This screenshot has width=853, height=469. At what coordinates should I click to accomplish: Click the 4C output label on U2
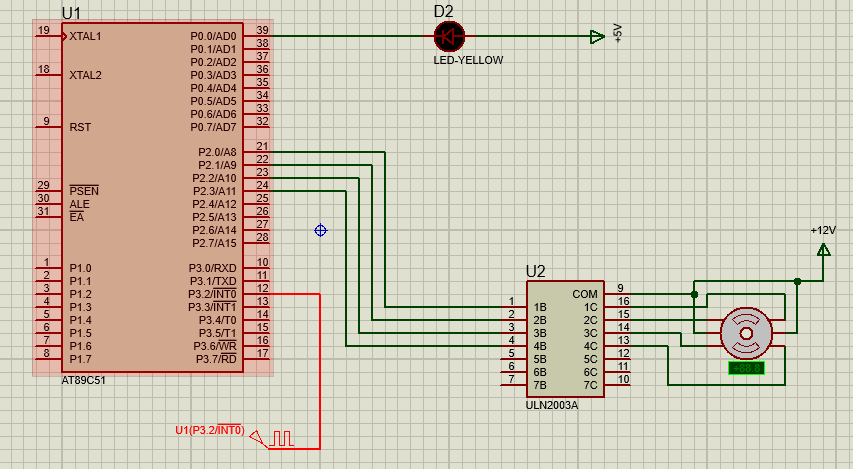[x=591, y=346]
